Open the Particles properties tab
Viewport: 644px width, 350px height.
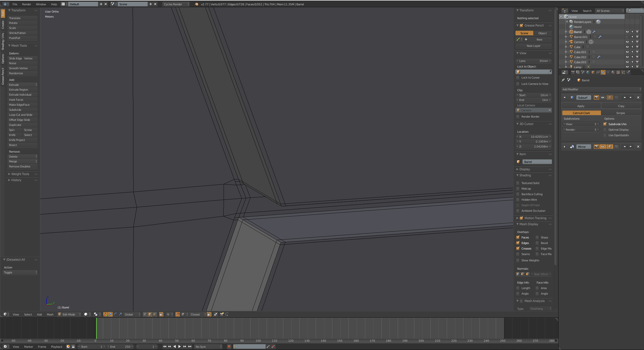623,72
